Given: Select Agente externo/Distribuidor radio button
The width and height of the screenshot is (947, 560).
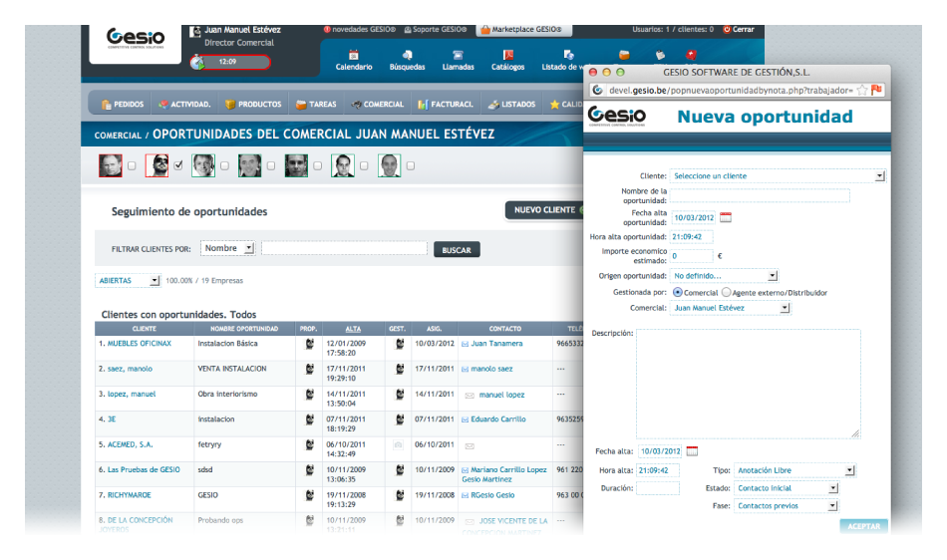Looking at the screenshot, I should point(726,292).
